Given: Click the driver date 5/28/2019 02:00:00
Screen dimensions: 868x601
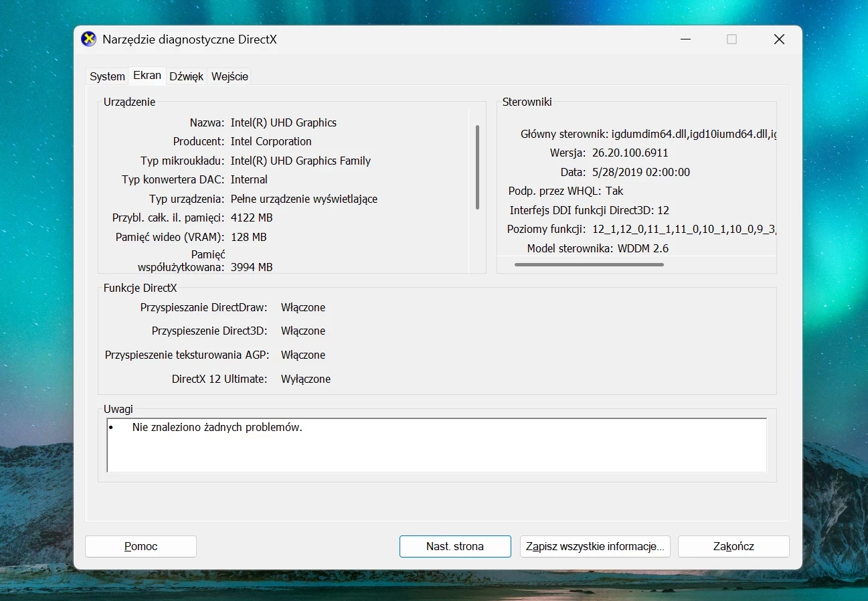Looking at the screenshot, I should tap(641, 172).
